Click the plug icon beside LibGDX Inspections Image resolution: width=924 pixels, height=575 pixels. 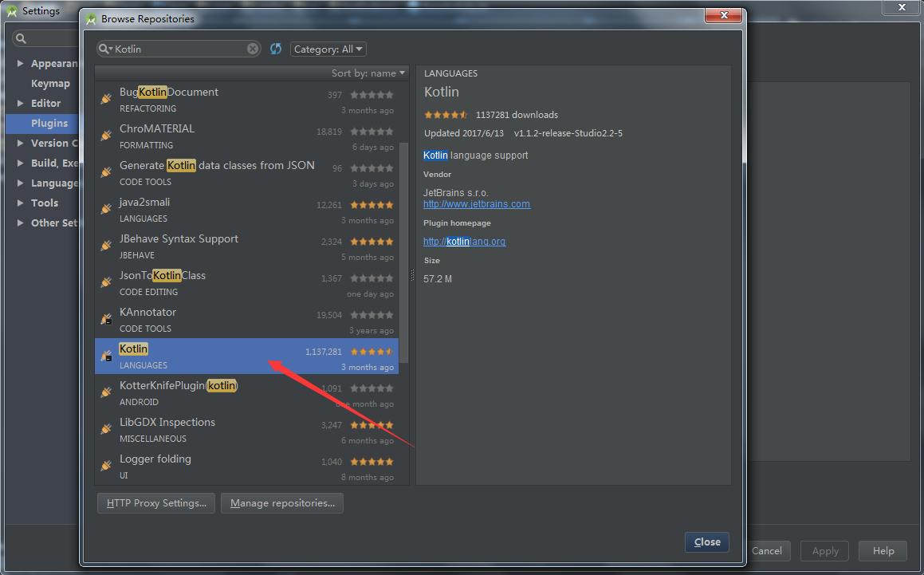coord(106,429)
